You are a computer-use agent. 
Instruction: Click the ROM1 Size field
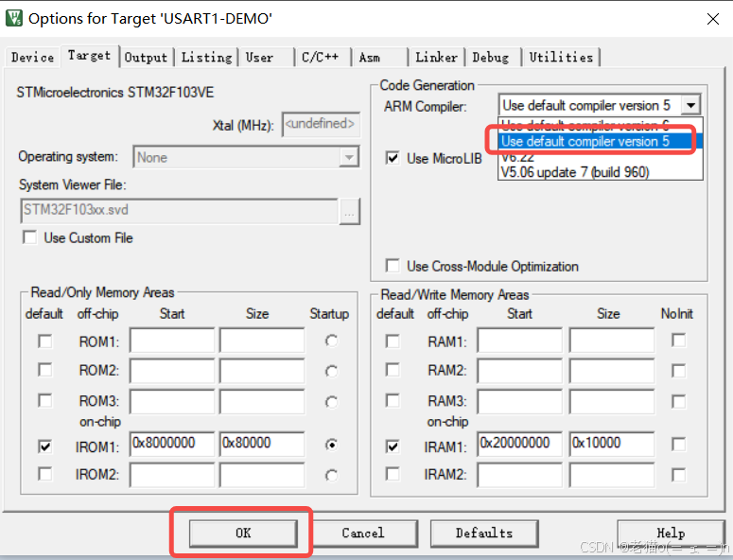(262, 341)
